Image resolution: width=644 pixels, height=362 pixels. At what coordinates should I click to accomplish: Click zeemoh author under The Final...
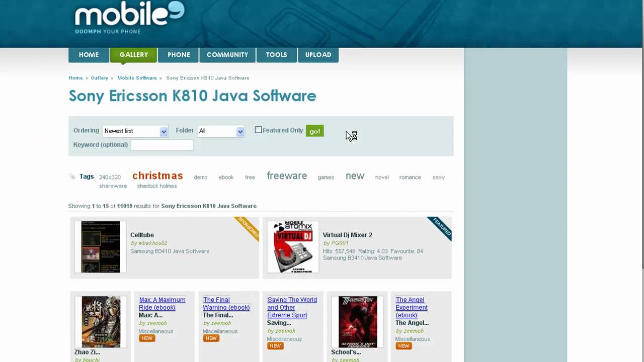click(220, 323)
